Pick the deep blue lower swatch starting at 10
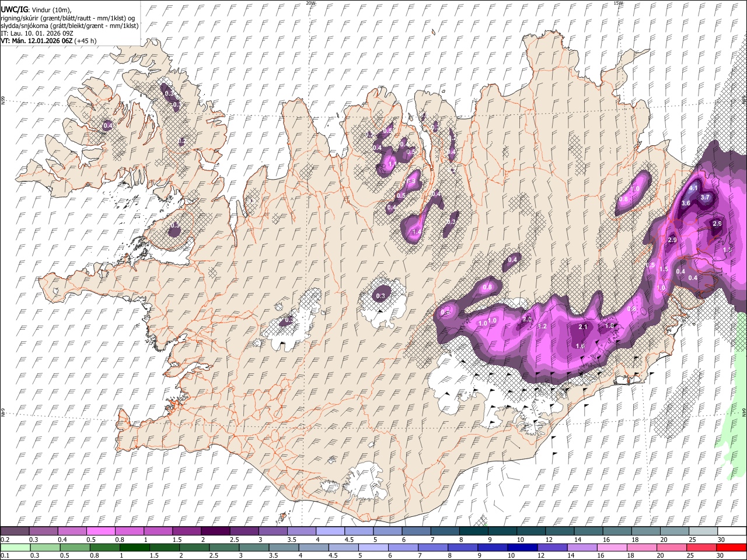747x560 pixels. tap(523, 547)
